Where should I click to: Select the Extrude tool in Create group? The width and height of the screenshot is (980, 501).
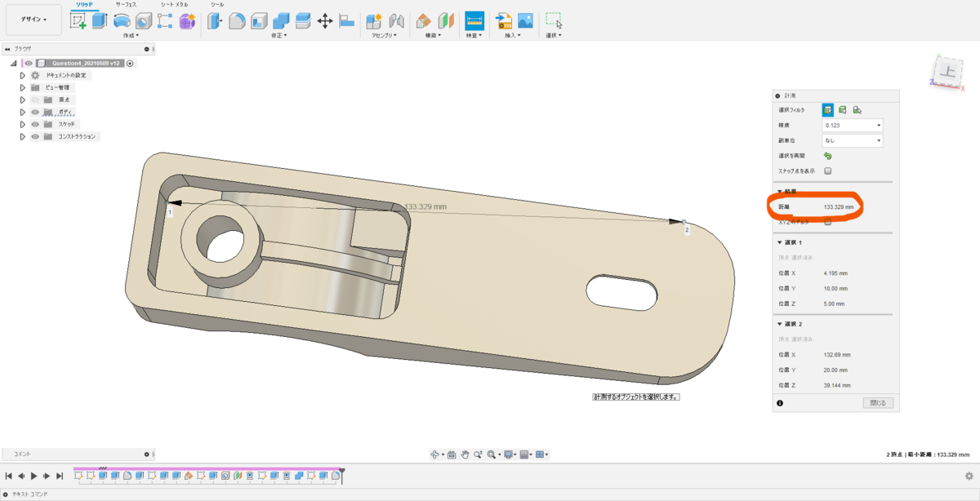100,21
